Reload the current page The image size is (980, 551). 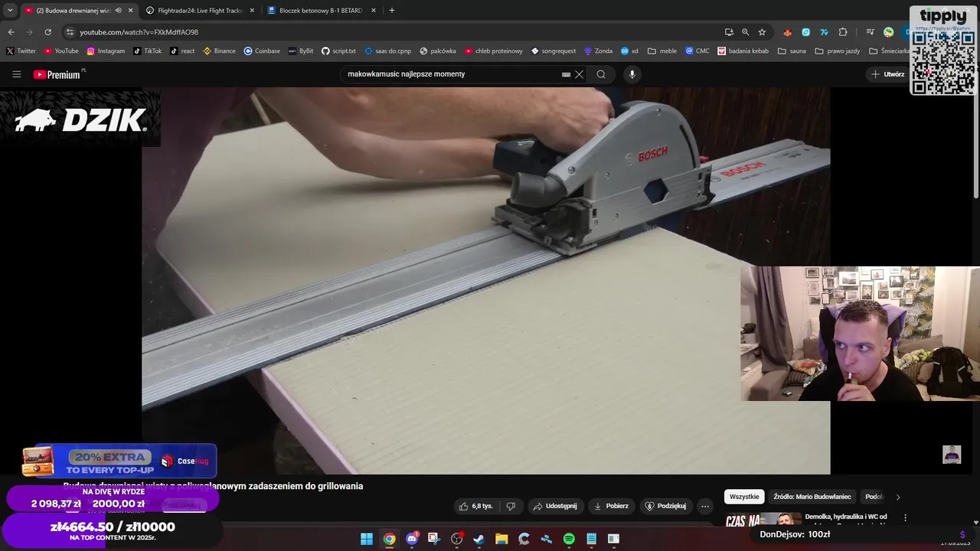tap(47, 32)
